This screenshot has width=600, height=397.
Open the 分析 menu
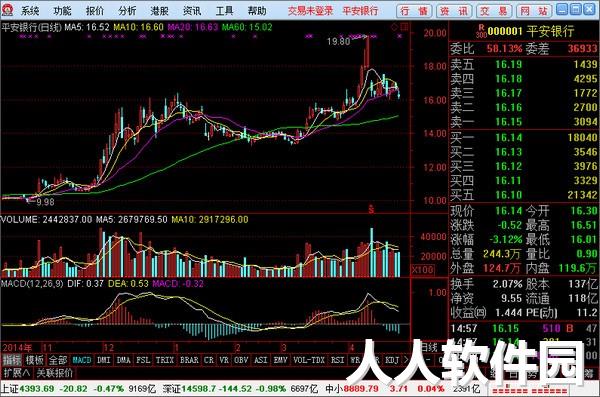(127, 11)
